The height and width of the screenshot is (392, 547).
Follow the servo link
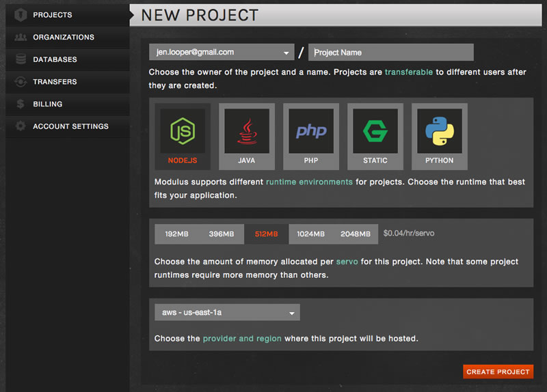347,262
